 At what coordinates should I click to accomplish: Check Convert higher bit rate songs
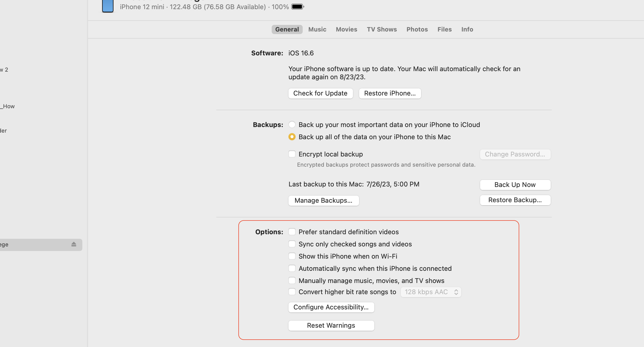(292, 292)
